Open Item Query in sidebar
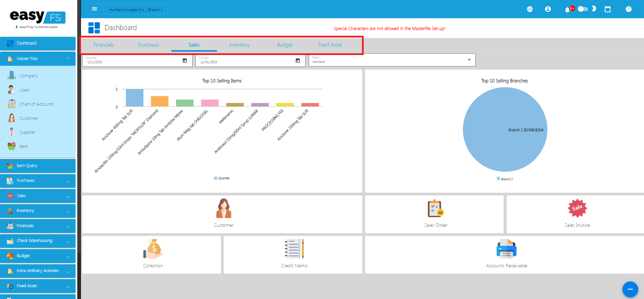This screenshot has width=644, height=299. [x=38, y=166]
